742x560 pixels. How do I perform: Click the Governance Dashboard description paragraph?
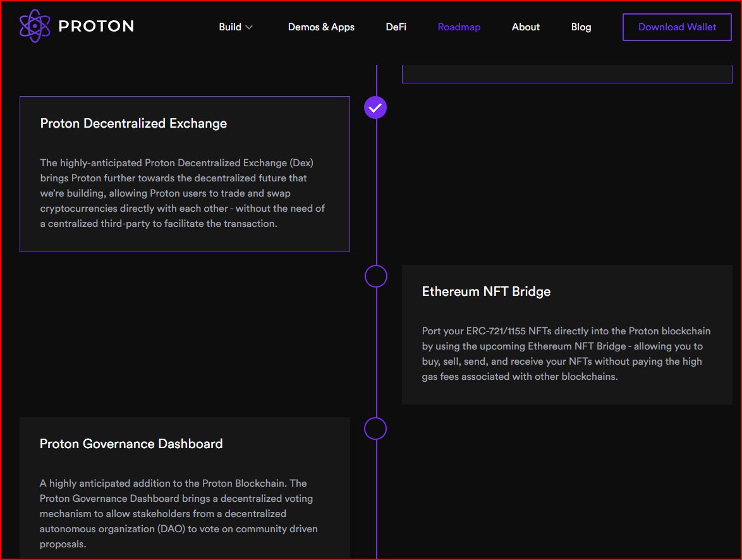point(178,514)
